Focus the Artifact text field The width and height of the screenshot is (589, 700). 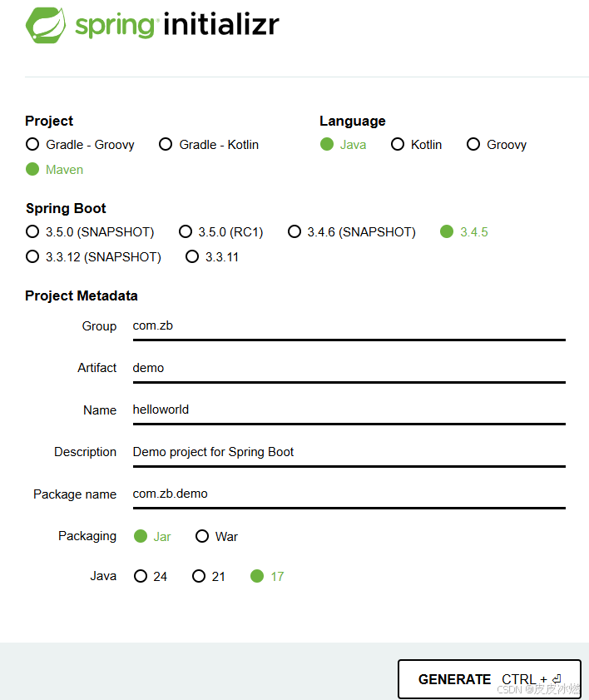click(348, 368)
